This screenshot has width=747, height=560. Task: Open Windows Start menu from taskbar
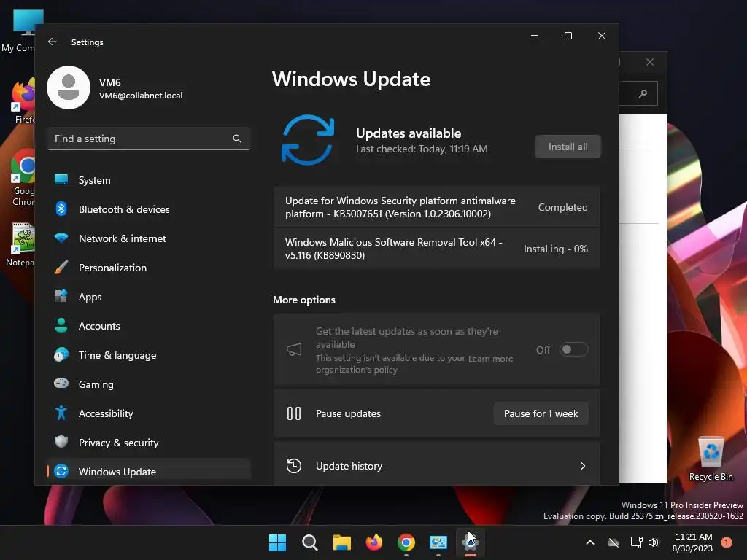pyautogui.click(x=277, y=542)
